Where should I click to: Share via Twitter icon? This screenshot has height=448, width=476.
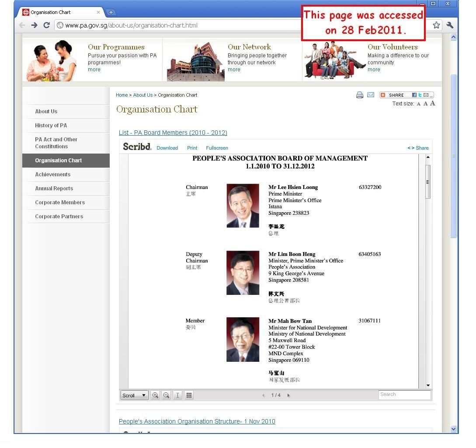(420, 95)
